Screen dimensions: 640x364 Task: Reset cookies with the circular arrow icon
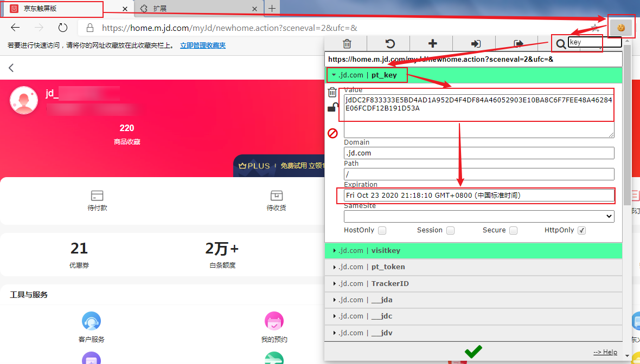(x=389, y=44)
